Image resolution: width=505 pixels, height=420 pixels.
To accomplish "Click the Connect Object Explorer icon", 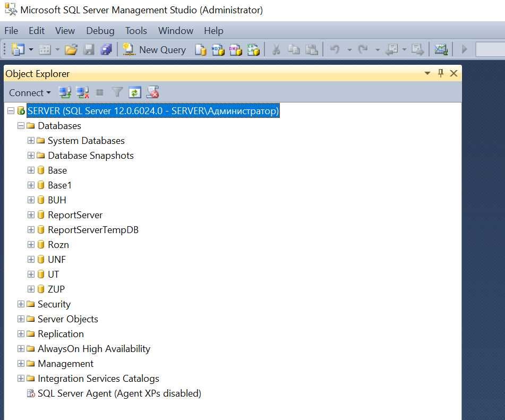I will click(x=65, y=93).
